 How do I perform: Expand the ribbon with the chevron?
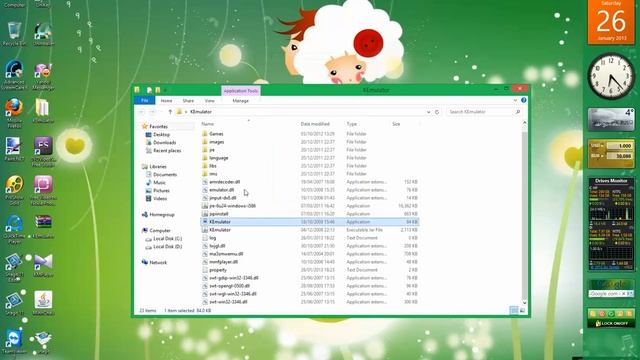click(x=515, y=100)
